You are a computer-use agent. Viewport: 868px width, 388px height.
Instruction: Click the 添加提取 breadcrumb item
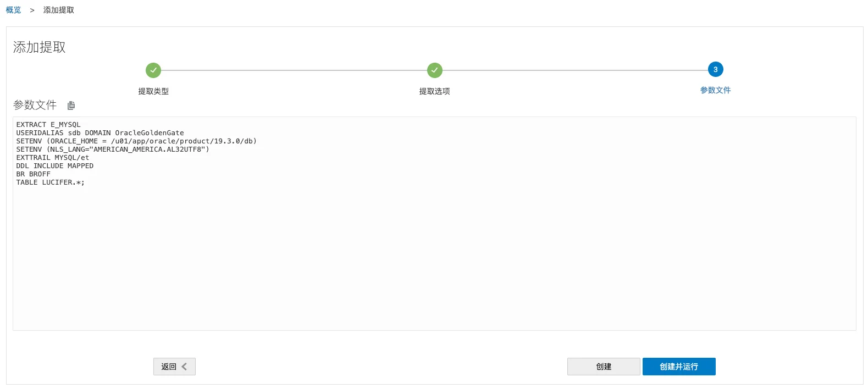pyautogui.click(x=59, y=10)
